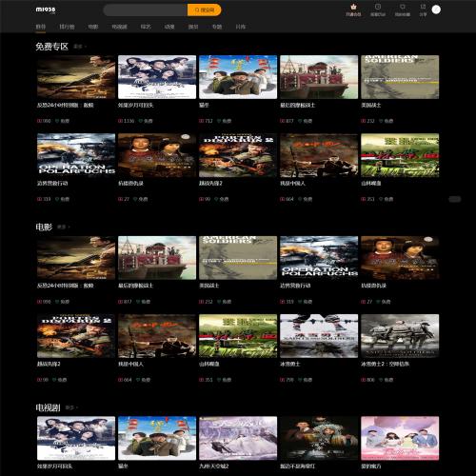Click view-count icon under Forces Disparus 2 in 电影

(39, 380)
